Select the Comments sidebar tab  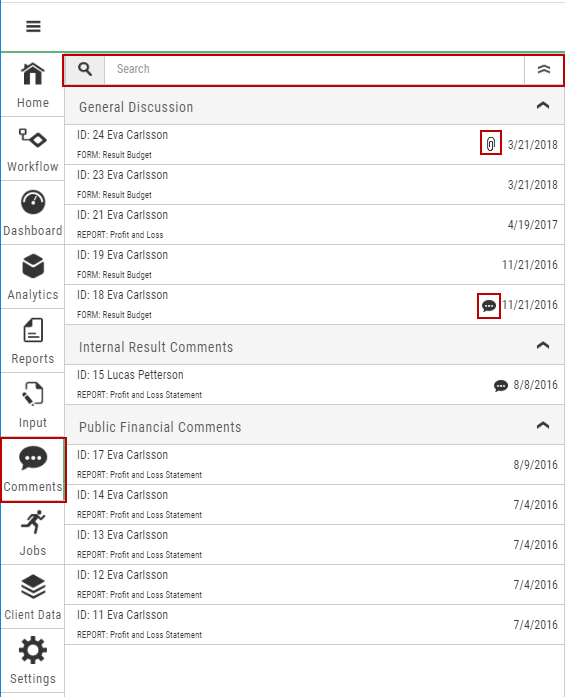[x=33, y=470]
